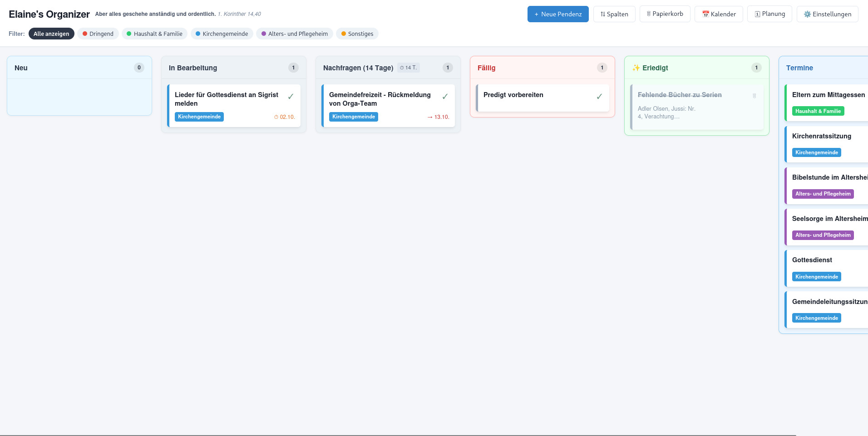Mark 'Lieder für Gottesdienst' card as done
This screenshot has height=436, width=868.
291,96
